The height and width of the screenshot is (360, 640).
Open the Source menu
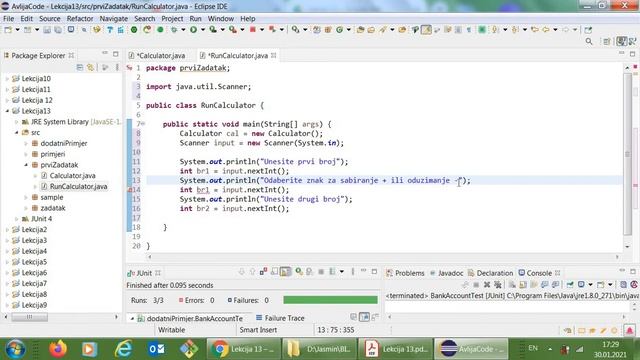pos(49,18)
